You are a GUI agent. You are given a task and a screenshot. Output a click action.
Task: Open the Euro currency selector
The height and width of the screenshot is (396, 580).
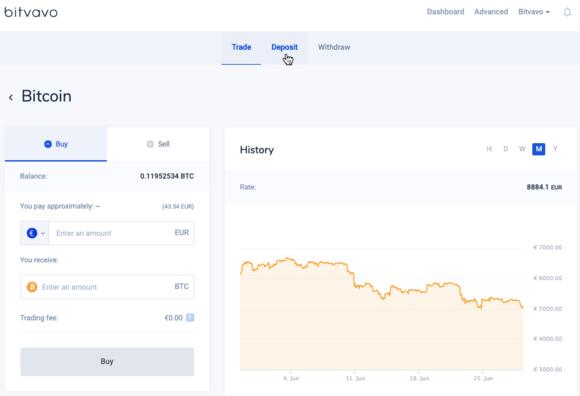35,233
